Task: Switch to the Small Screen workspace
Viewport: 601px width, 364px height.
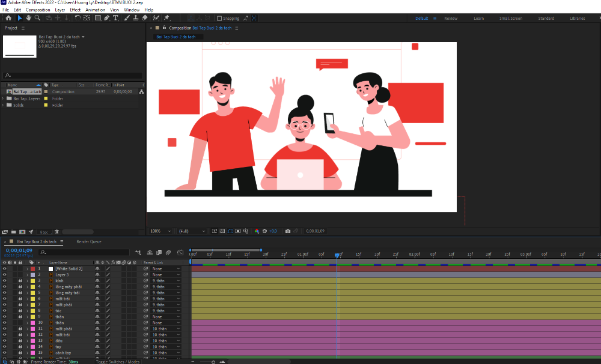Action: (x=510, y=19)
